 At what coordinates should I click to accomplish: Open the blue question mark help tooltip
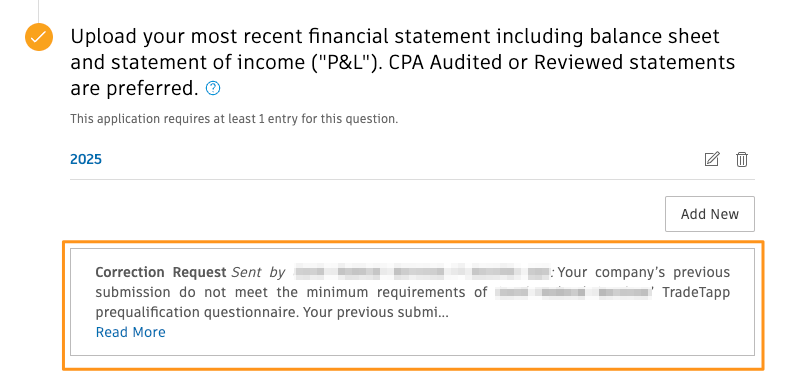click(213, 89)
